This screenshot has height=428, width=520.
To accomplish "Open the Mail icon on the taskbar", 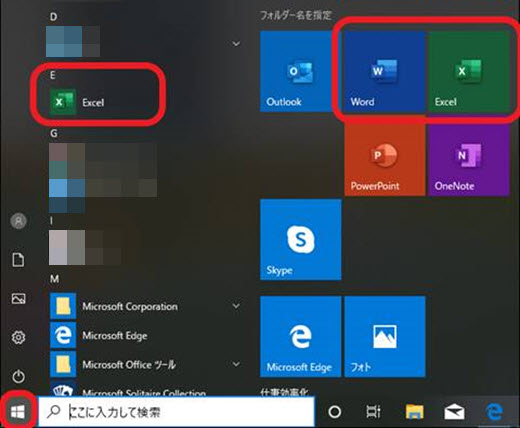I will (454, 412).
